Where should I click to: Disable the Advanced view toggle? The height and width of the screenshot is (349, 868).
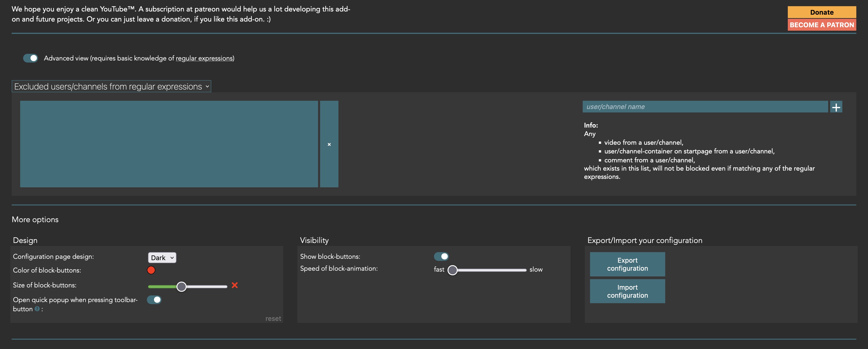[x=30, y=58]
